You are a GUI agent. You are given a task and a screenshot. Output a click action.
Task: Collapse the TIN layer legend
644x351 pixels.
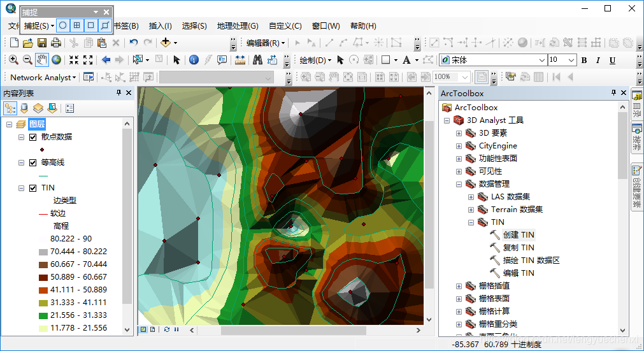point(22,188)
